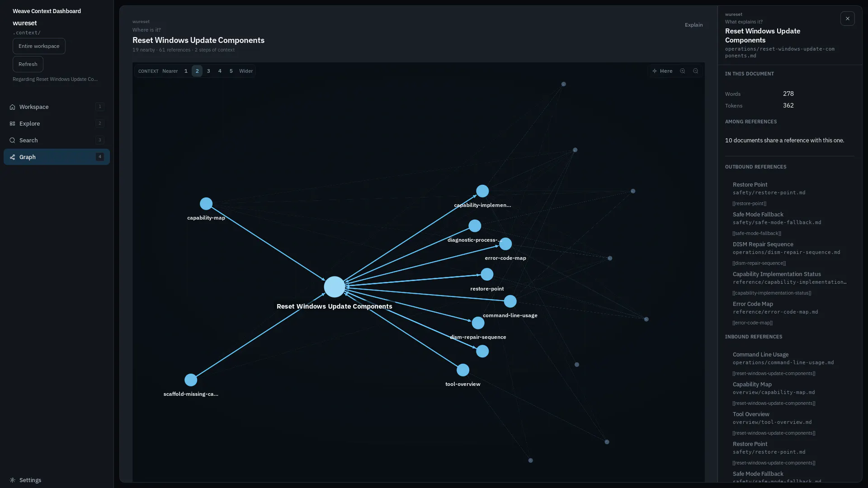
Task: Click the Regarding Reset Windows Update text
Action: click(55, 79)
